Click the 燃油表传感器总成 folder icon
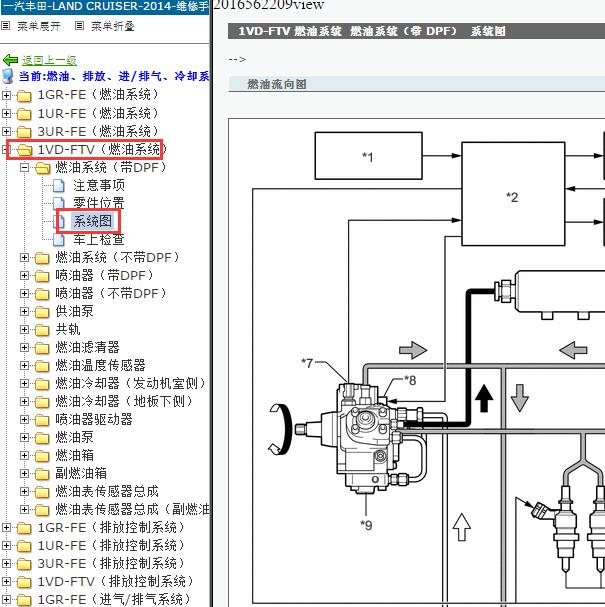The image size is (605, 607). [42, 492]
